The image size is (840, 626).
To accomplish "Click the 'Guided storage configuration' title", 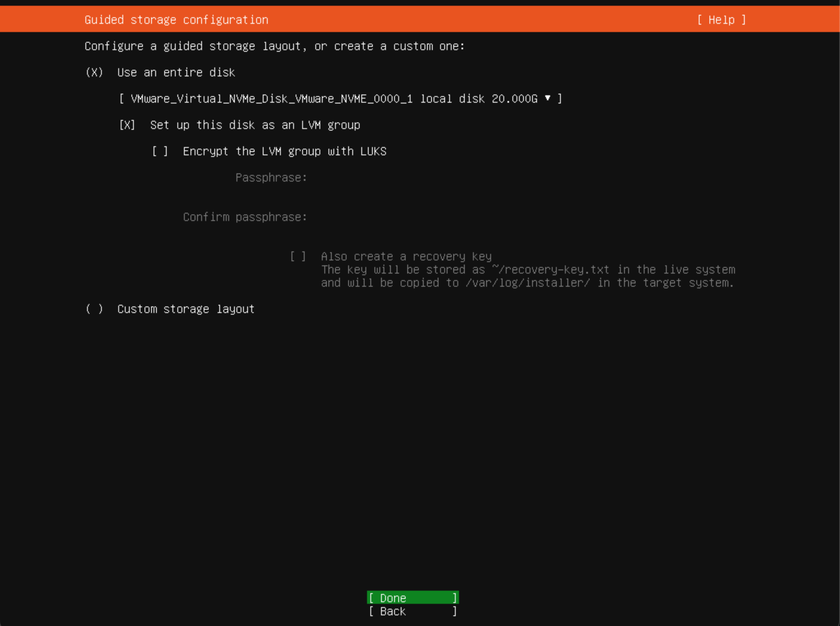I will 176,20.
